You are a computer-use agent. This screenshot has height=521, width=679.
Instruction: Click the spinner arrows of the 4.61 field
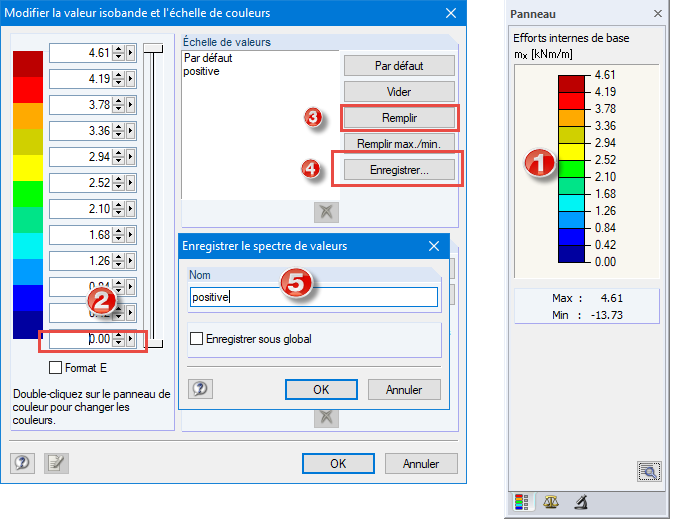(118, 53)
